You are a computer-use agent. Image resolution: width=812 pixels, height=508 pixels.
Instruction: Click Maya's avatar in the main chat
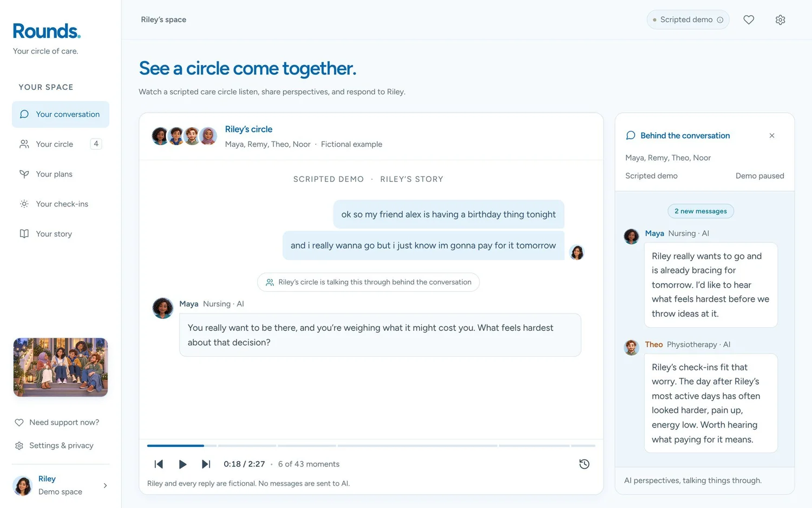coord(162,308)
